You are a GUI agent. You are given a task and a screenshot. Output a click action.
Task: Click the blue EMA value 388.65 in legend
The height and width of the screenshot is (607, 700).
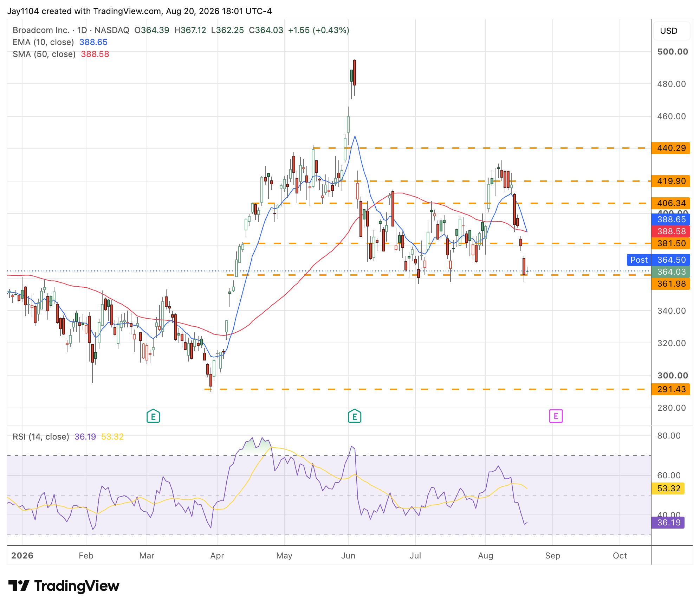click(x=93, y=42)
